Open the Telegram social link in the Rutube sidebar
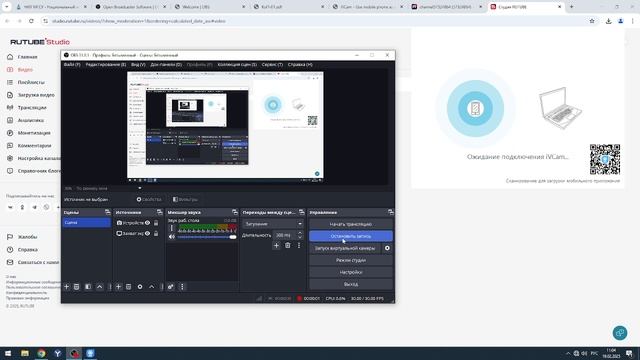Screen dimensions: 640x360 click(35, 207)
